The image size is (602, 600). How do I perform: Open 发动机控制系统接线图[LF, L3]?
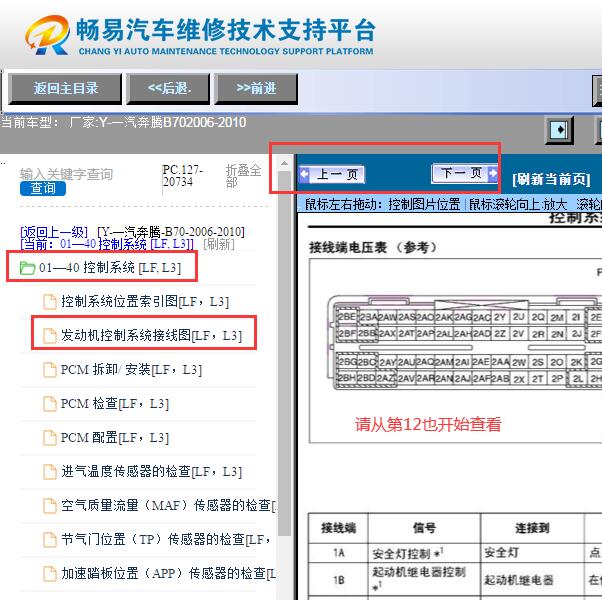point(151,336)
